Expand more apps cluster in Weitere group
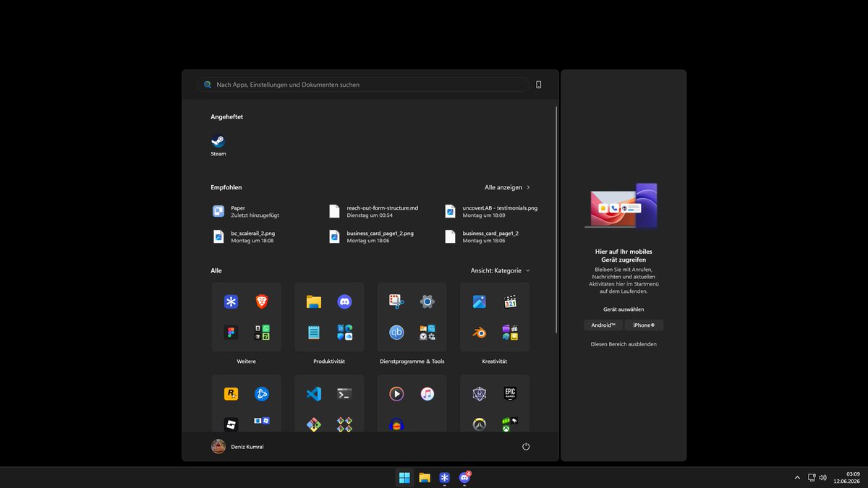The image size is (868, 488). click(261, 333)
